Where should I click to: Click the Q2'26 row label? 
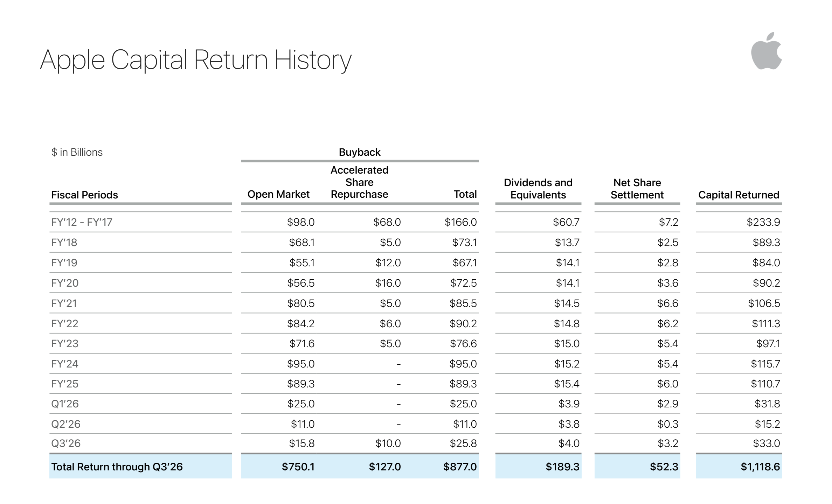(x=66, y=424)
